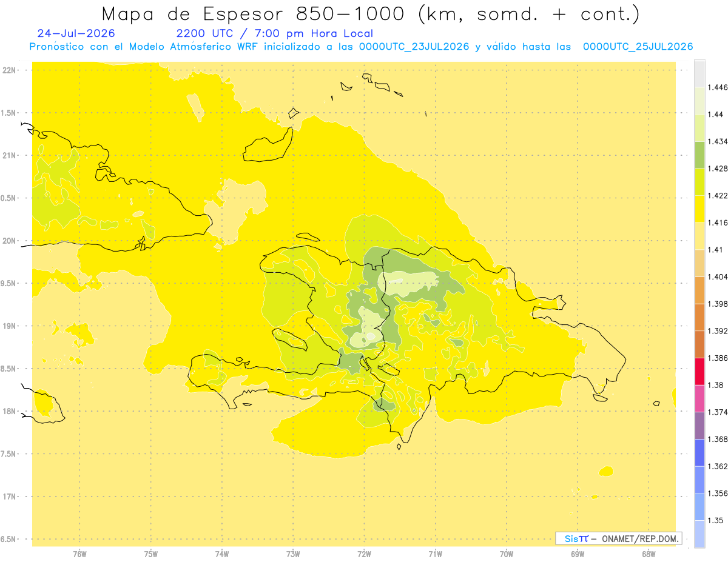Click the latitude axis label '8.5N'
728x562 pixels.
8,369
